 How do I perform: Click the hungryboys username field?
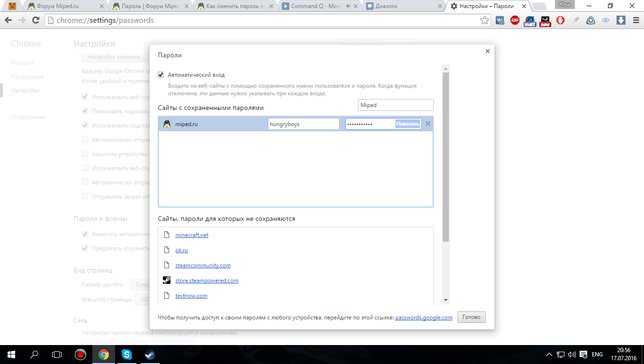coord(304,124)
